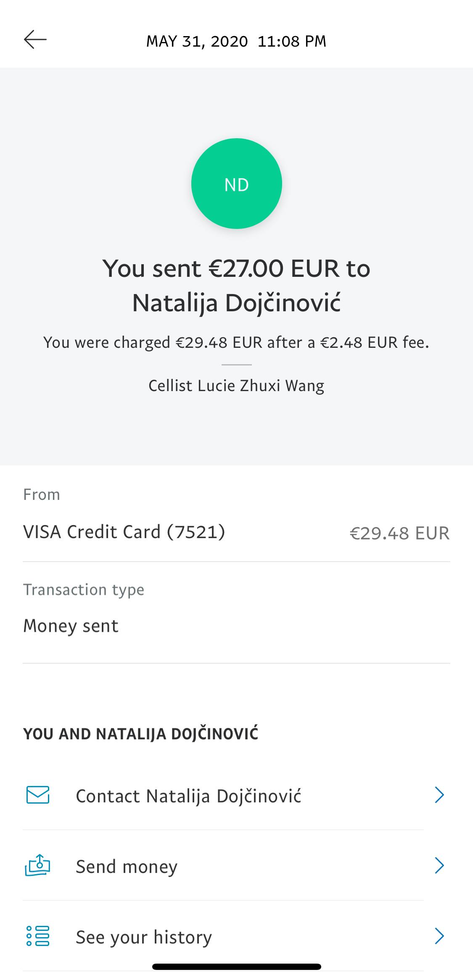Tap the 'You sent €27.00 EUR' heading
The image size is (473, 980).
236,268
